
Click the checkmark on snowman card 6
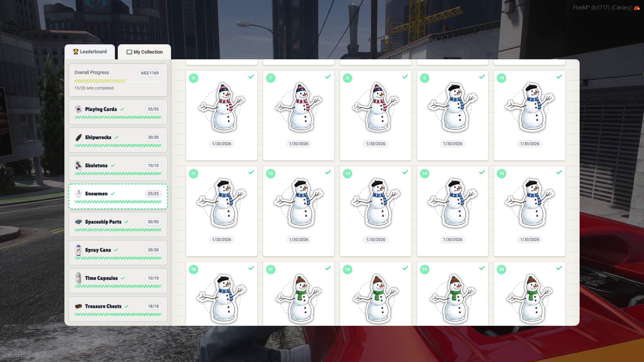(x=251, y=77)
